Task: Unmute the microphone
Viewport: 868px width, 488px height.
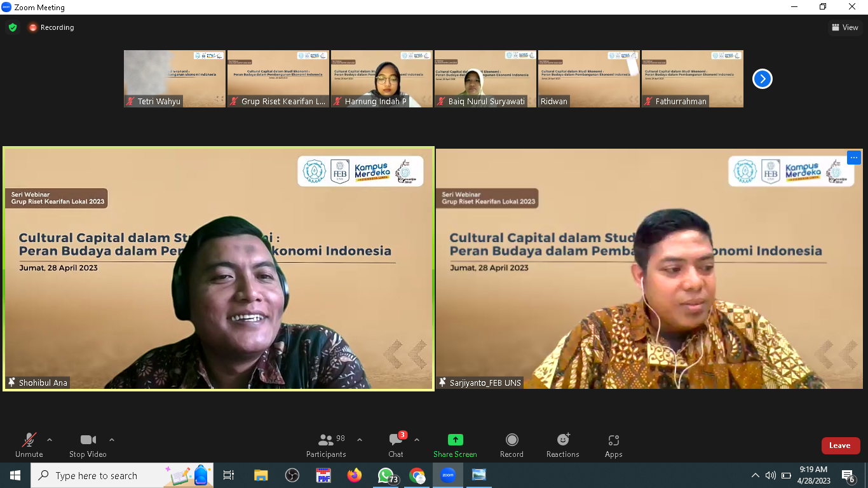Action: click(x=29, y=445)
